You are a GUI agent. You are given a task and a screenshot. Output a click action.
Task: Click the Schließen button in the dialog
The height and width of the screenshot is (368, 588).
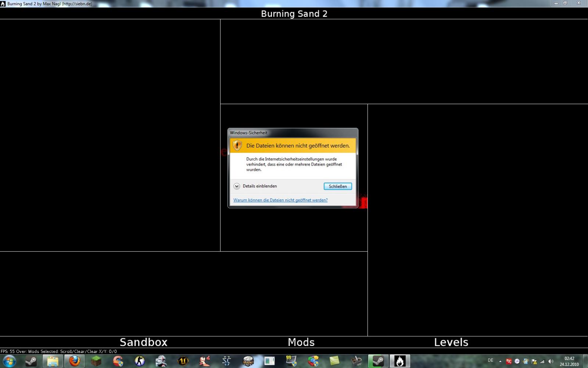click(x=337, y=186)
